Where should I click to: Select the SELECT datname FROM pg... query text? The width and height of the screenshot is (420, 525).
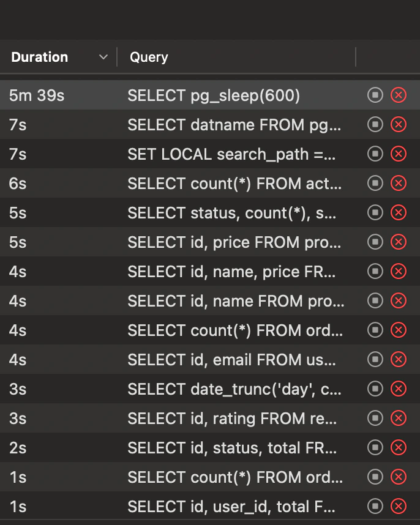tap(234, 125)
